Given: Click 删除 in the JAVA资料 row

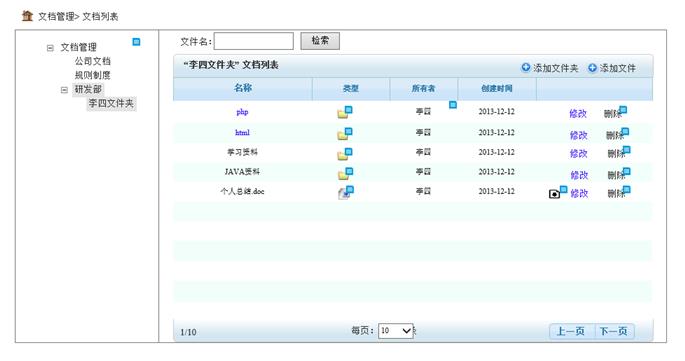Looking at the screenshot, I should click(616, 175).
